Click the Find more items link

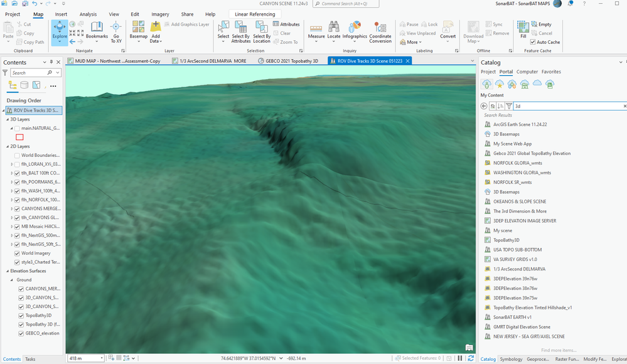tap(558, 350)
